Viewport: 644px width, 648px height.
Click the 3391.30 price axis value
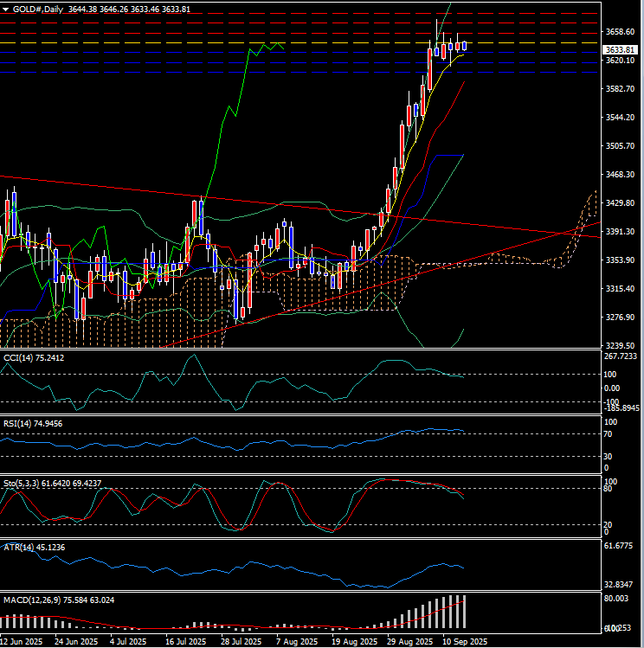pos(620,232)
